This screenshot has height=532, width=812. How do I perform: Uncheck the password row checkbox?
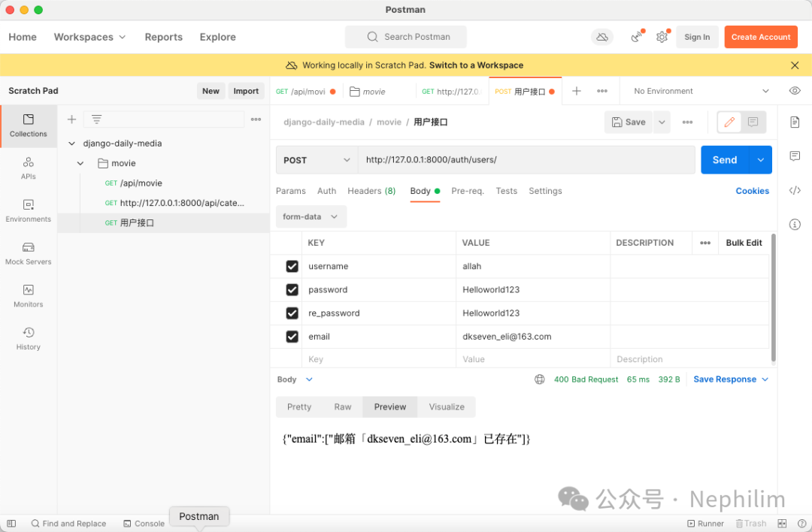(x=292, y=290)
